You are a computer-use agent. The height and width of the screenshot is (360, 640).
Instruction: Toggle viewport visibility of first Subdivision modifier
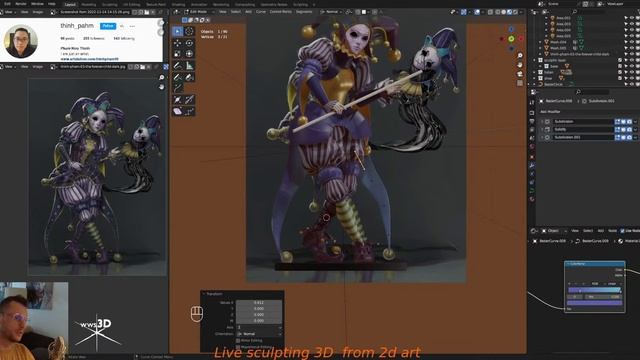(x=623, y=122)
